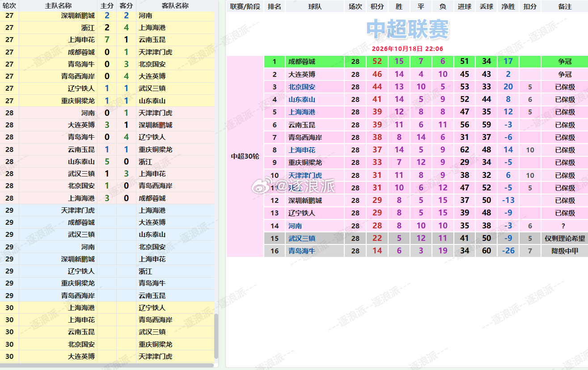Open 青岛海牛 link in rank 16 row
The width and height of the screenshot is (588, 370).
click(302, 251)
